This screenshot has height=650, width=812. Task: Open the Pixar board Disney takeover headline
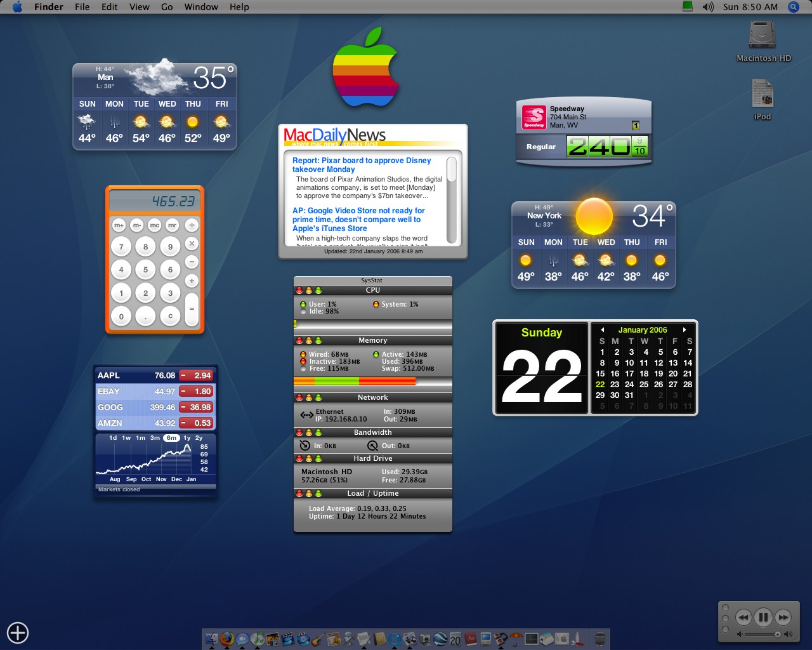(x=362, y=165)
